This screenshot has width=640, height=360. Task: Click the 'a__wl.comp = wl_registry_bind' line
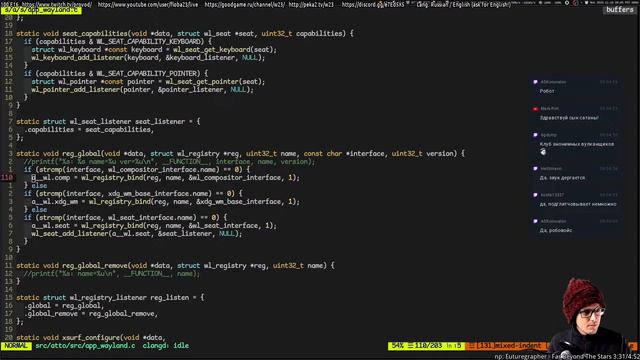pyautogui.click(x=165, y=178)
